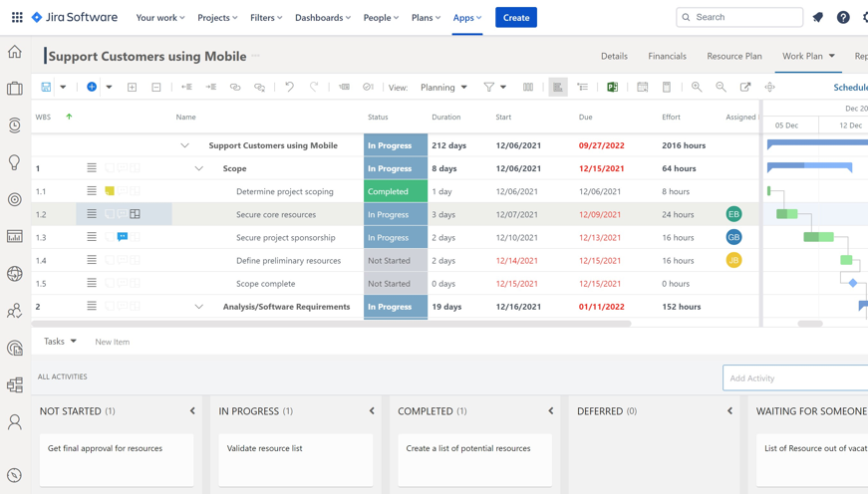Collapse the Not Started activity column
Viewport: 868px width, 494px height.
click(x=193, y=411)
